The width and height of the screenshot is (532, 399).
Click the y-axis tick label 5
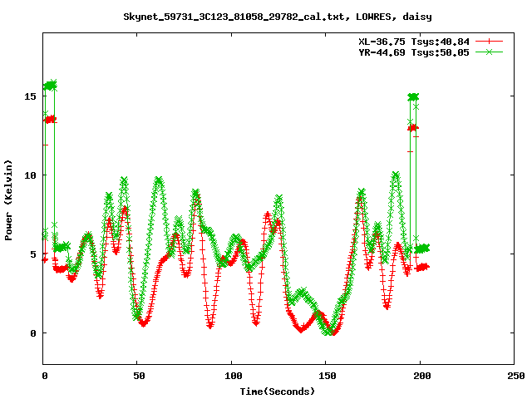click(33, 254)
